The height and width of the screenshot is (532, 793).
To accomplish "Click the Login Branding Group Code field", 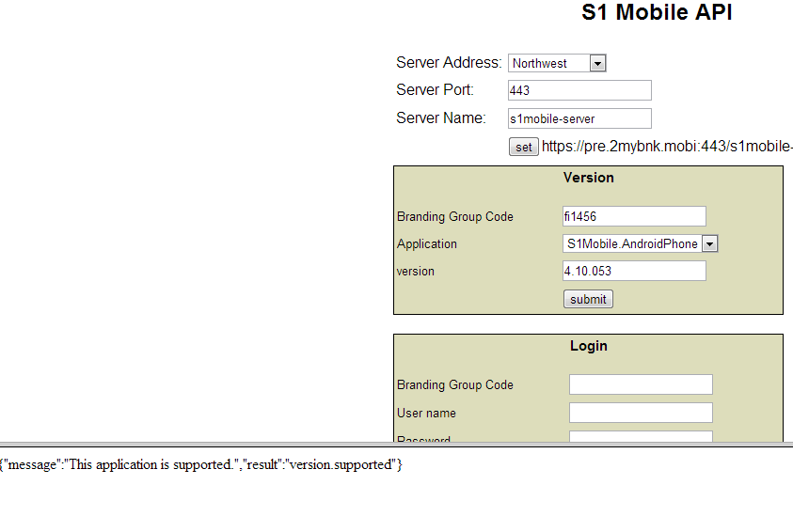I will (641, 384).
